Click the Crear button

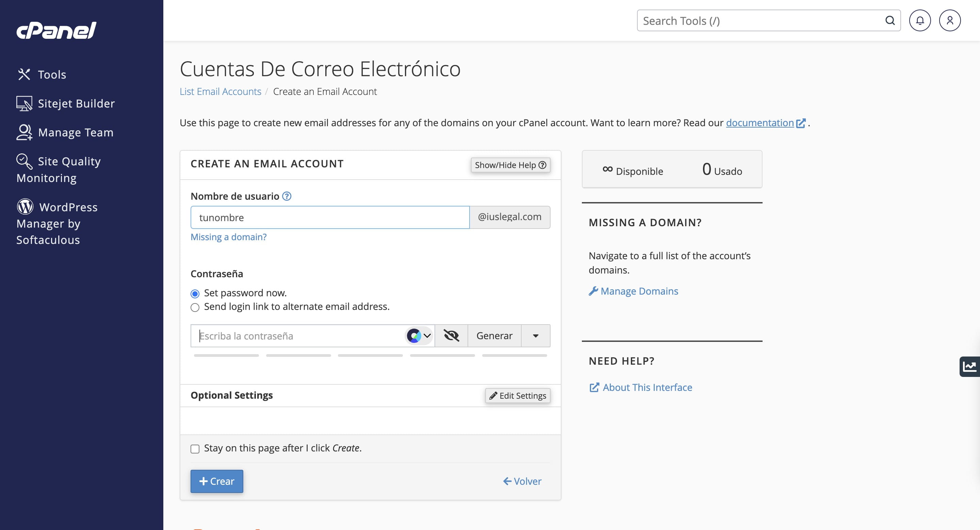pyautogui.click(x=216, y=481)
